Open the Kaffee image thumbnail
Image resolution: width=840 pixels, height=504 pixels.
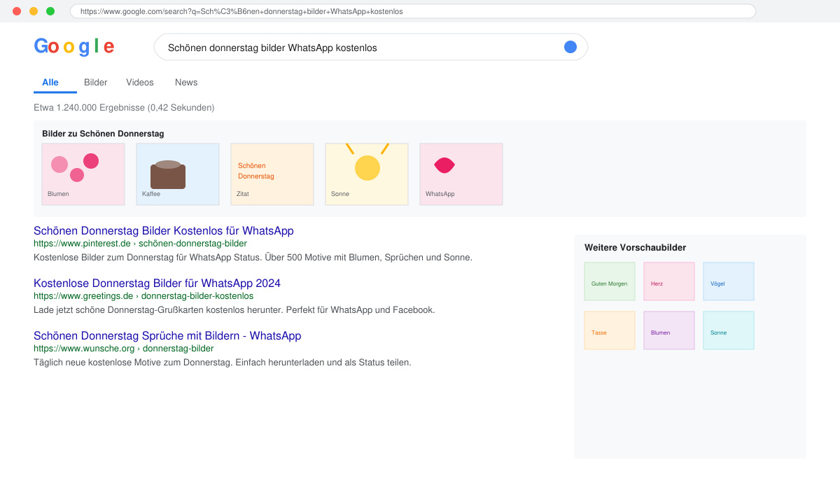178,174
